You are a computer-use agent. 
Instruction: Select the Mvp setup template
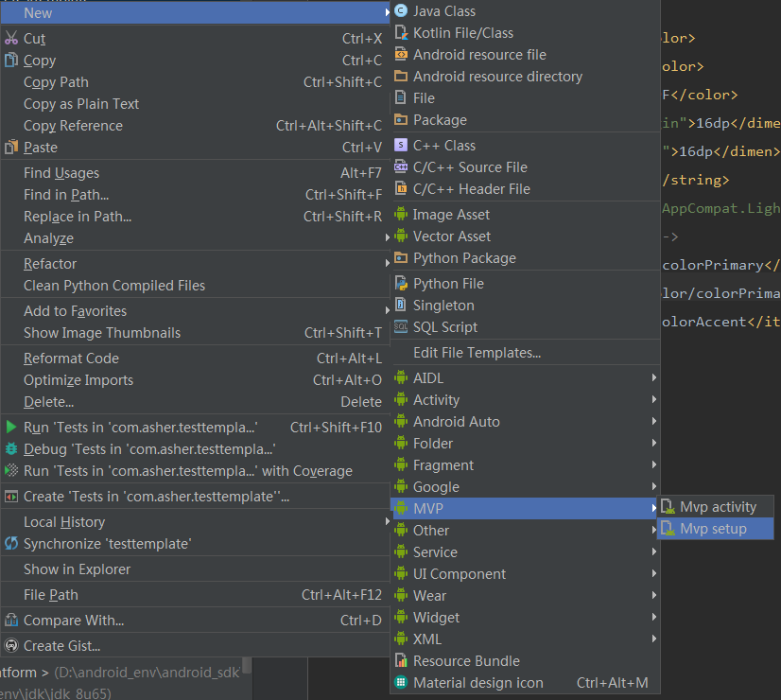coord(716,529)
